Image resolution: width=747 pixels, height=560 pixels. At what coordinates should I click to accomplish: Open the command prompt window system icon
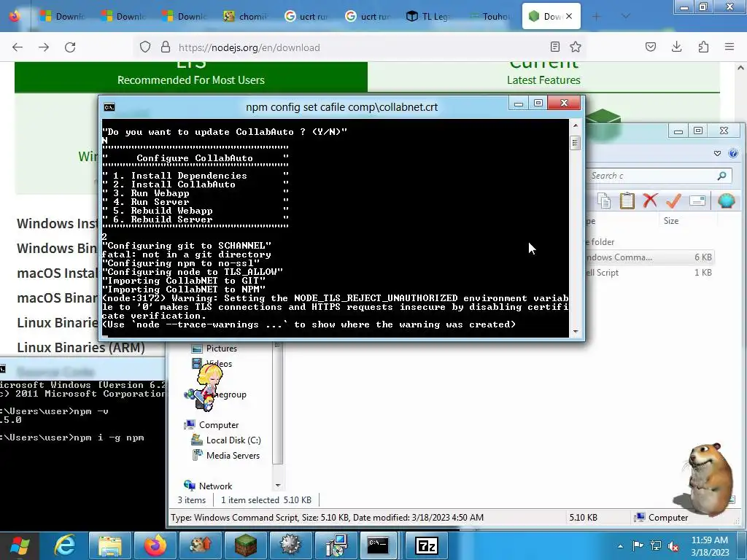click(109, 106)
